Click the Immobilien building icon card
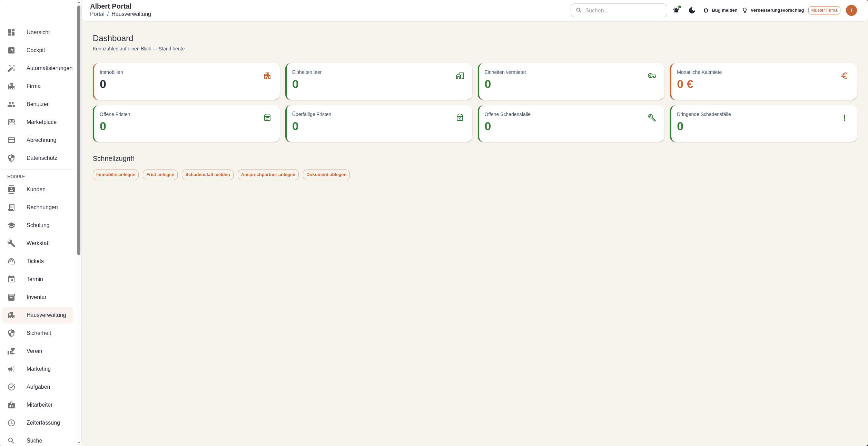Screen dimensions: 868x446 click(267, 76)
